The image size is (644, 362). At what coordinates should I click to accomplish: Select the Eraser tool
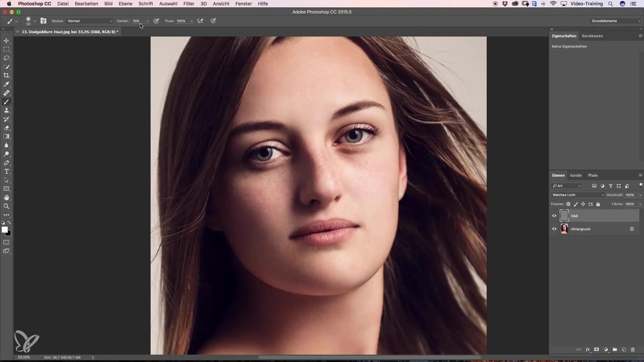click(6, 128)
